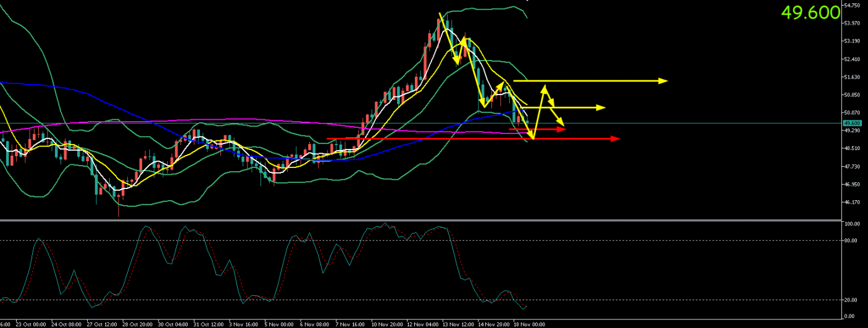The width and height of the screenshot is (868, 328).
Task: Pick the 5 Nov 00:00 time label
Action: pyautogui.click(x=280, y=324)
